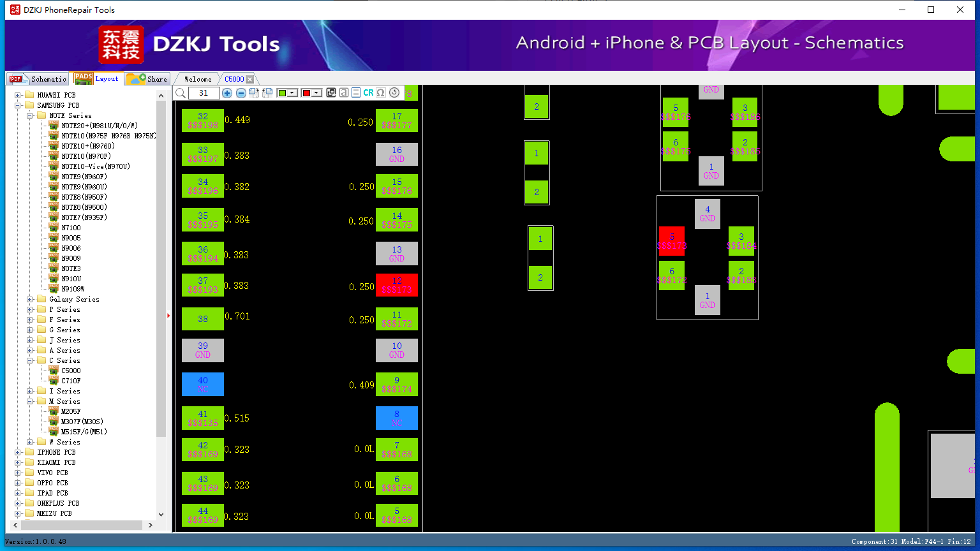Open the NOTE9(N960F) layout file
980x551 pixels.
point(84,177)
